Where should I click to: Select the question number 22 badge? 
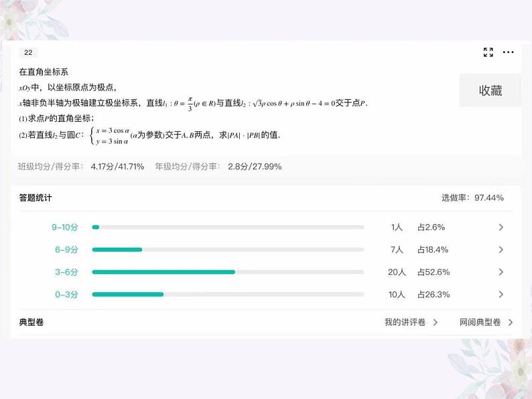(28, 53)
